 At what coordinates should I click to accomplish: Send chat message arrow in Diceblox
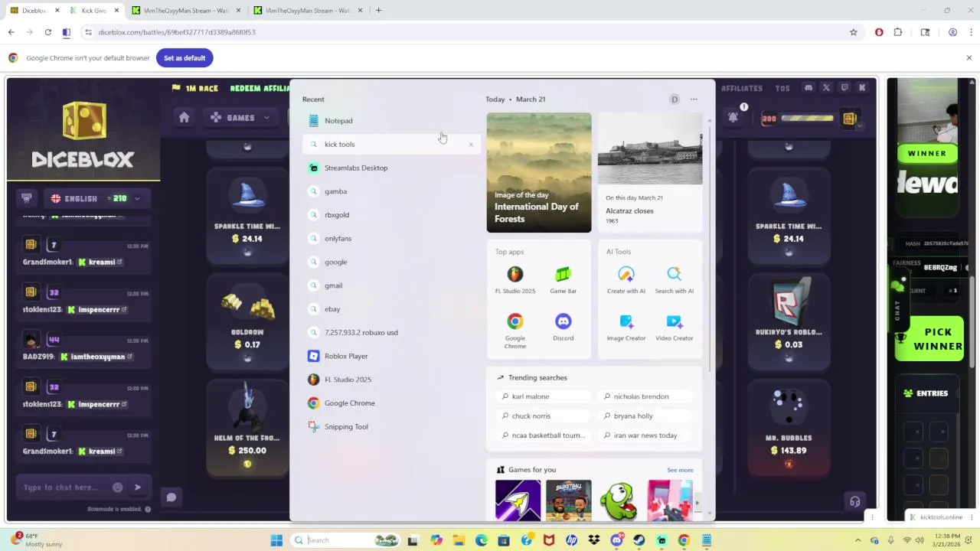point(138,487)
